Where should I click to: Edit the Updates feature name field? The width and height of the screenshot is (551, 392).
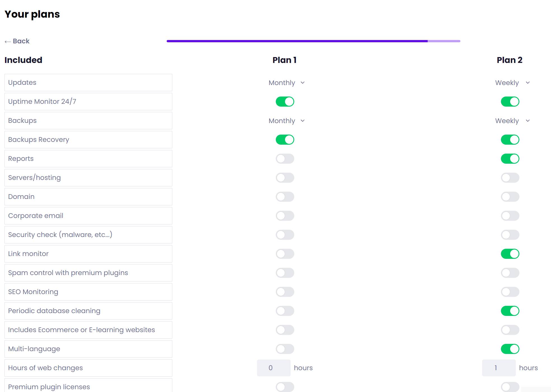click(88, 83)
